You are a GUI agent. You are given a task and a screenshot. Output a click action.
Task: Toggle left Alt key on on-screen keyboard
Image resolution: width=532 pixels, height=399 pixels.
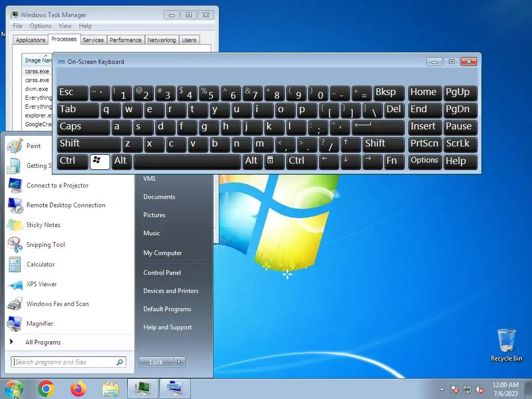tap(122, 162)
